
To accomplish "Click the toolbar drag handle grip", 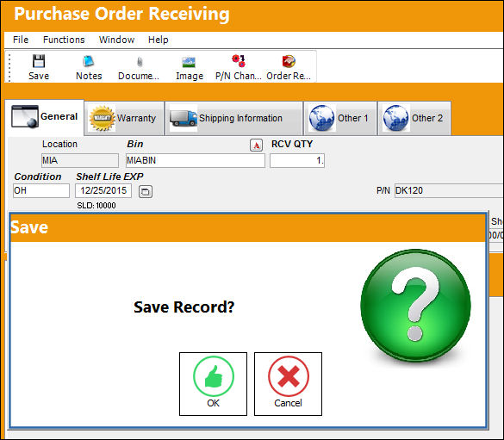I will 9,67.
